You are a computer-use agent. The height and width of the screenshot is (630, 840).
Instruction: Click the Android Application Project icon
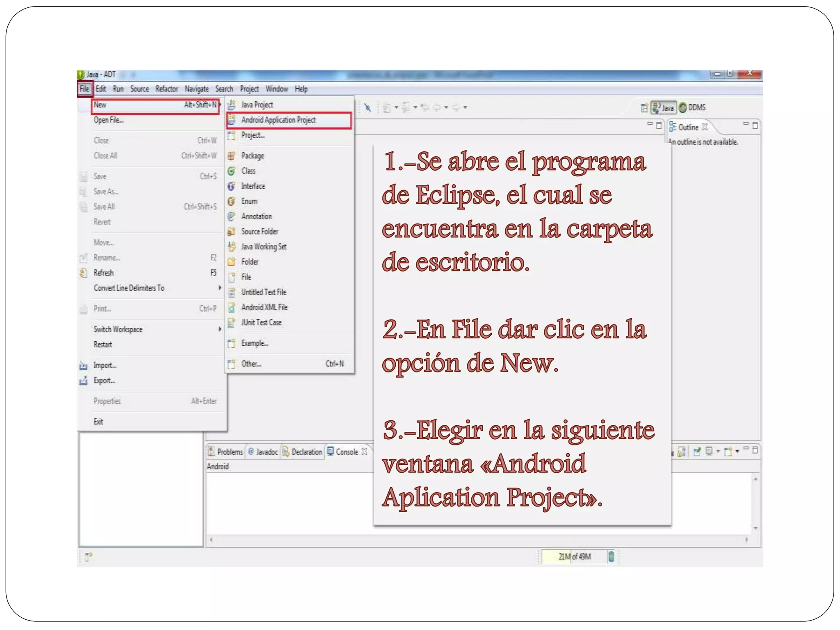232,120
